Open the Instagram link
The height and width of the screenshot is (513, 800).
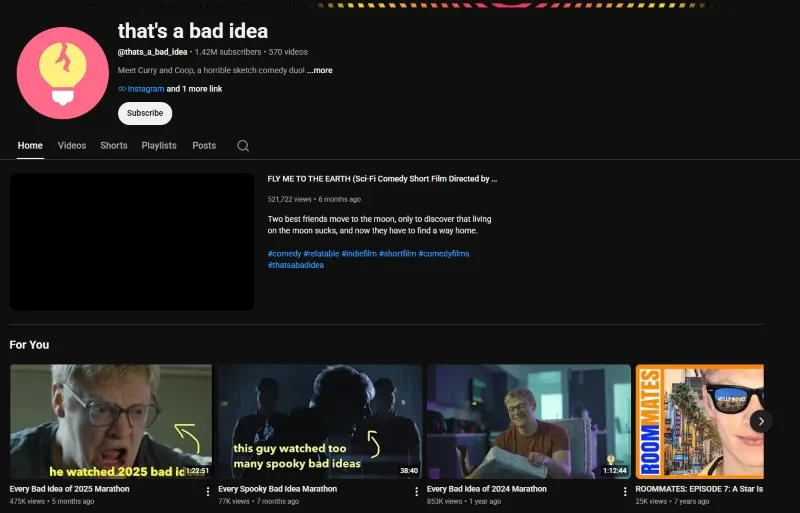click(x=146, y=89)
